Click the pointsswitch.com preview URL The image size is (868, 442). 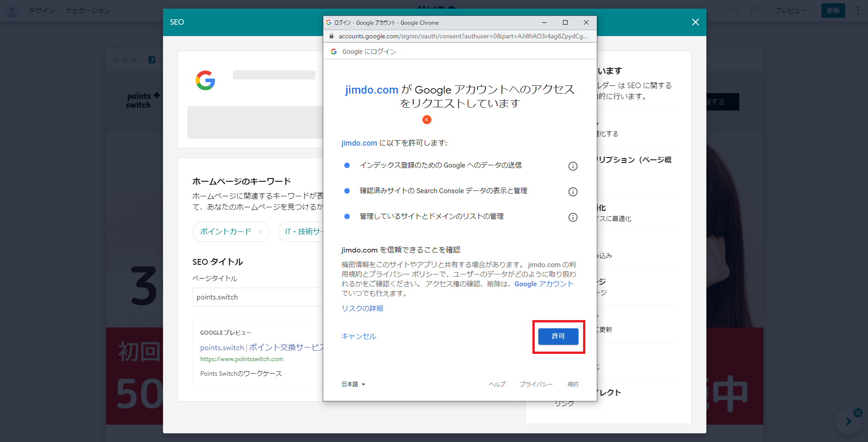(x=242, y=359)
